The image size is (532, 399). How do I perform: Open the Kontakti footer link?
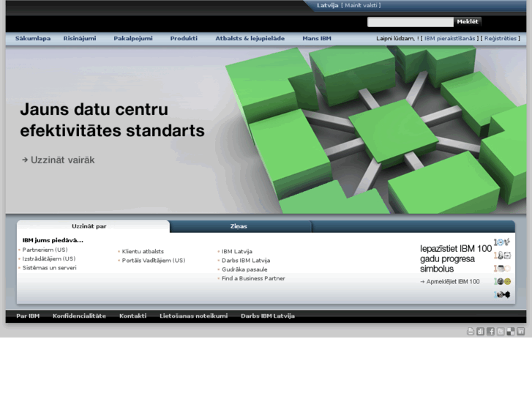click(x=133, y=316)
